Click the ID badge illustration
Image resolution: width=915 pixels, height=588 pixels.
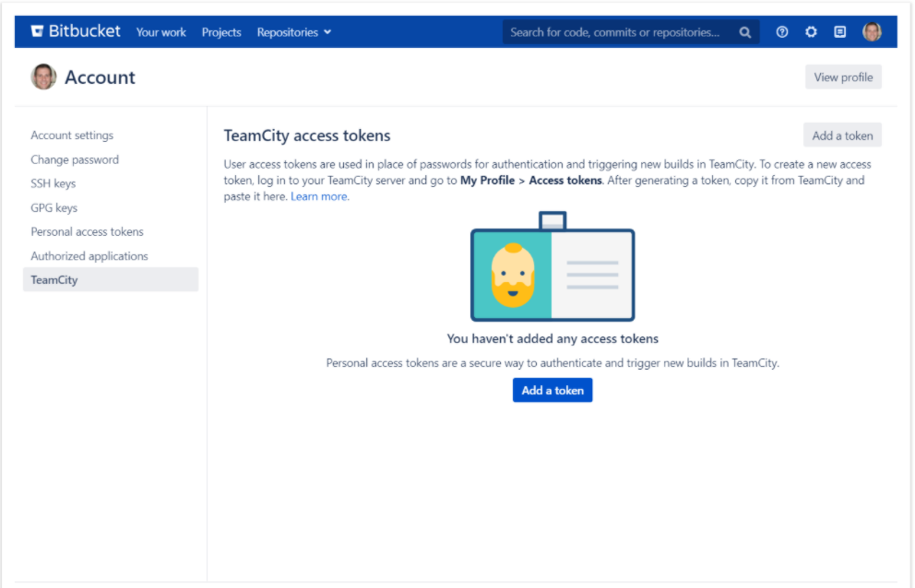click(x=553, y=266)
